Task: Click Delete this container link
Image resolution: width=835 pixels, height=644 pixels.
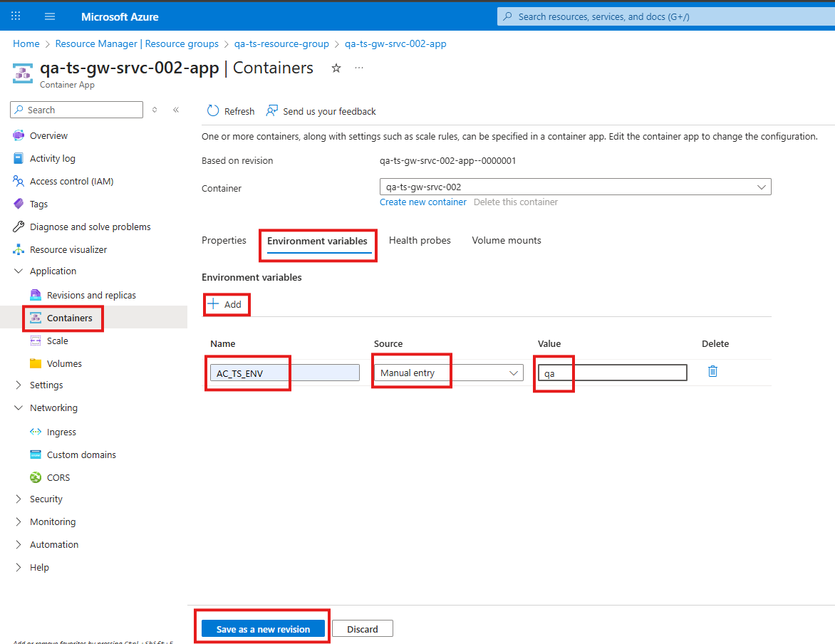Action: [x=516, y=202]
